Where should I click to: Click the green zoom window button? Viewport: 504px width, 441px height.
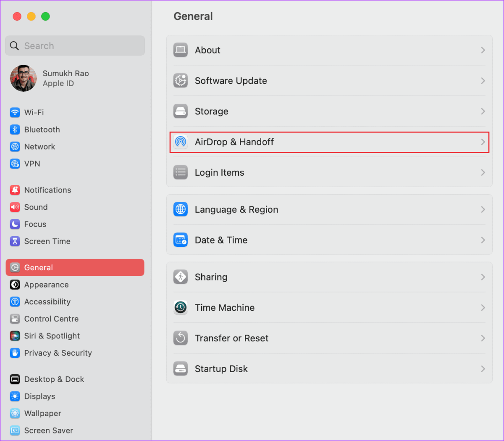click(45, 16)
